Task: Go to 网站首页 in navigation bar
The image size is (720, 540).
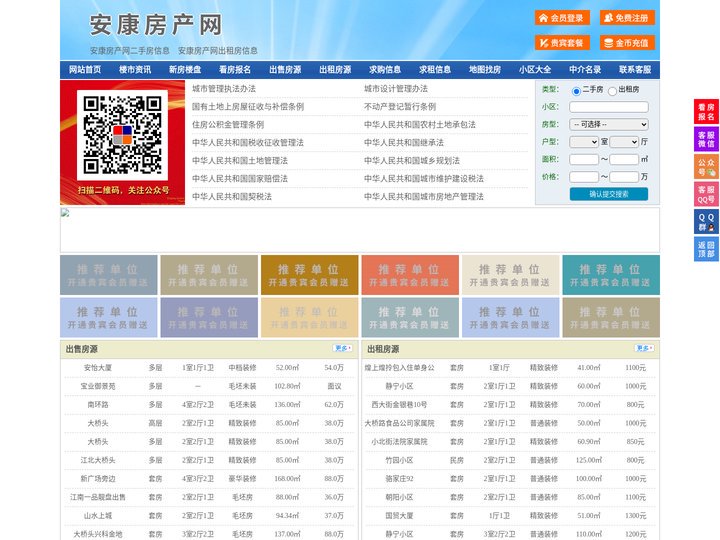Action: click(85, 69)
